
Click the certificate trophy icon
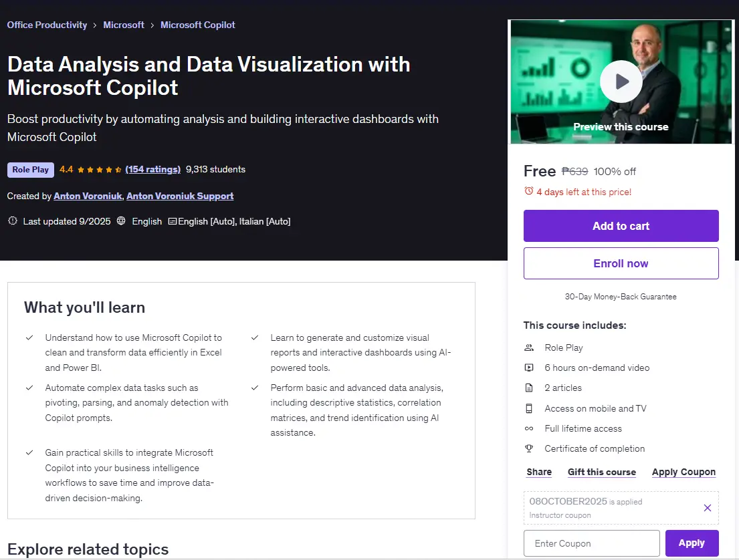[x=529, y=449]
